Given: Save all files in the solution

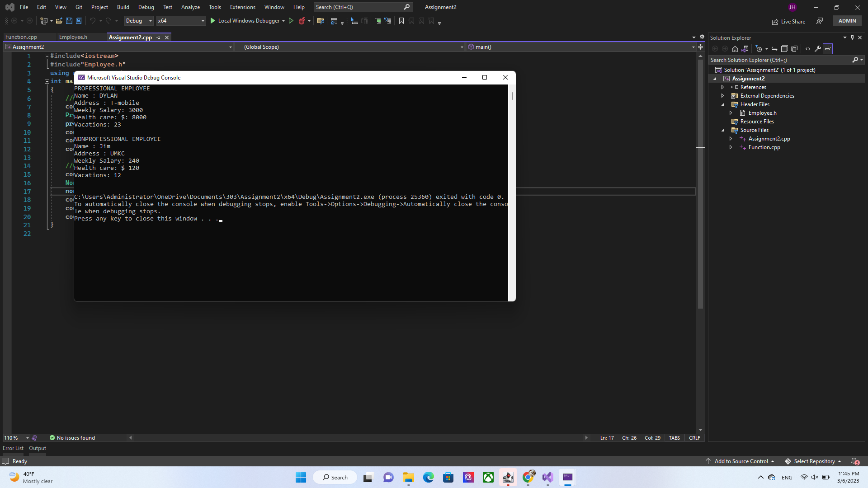Looking at the screenshot, I should pos(79,21).
